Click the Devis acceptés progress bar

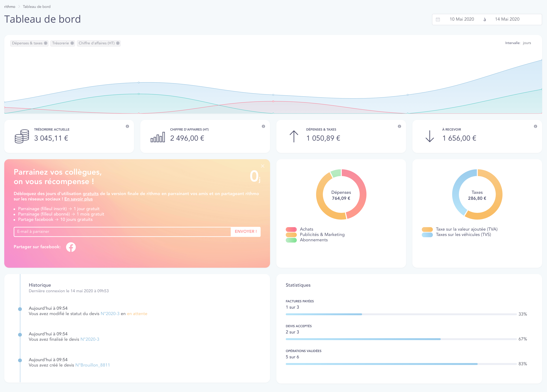[x=401, y=339]
